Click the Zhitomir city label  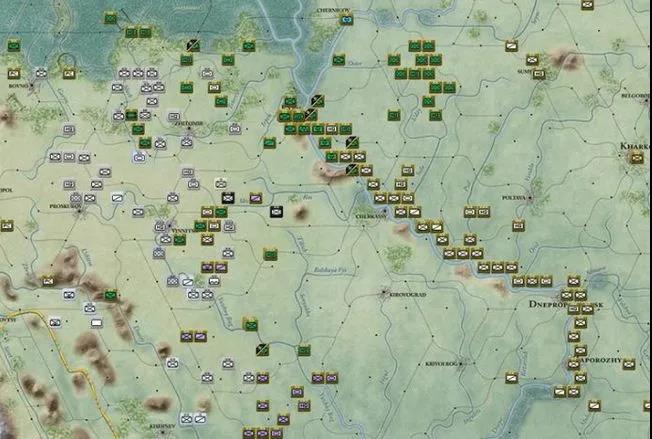[x=189, y=123]
